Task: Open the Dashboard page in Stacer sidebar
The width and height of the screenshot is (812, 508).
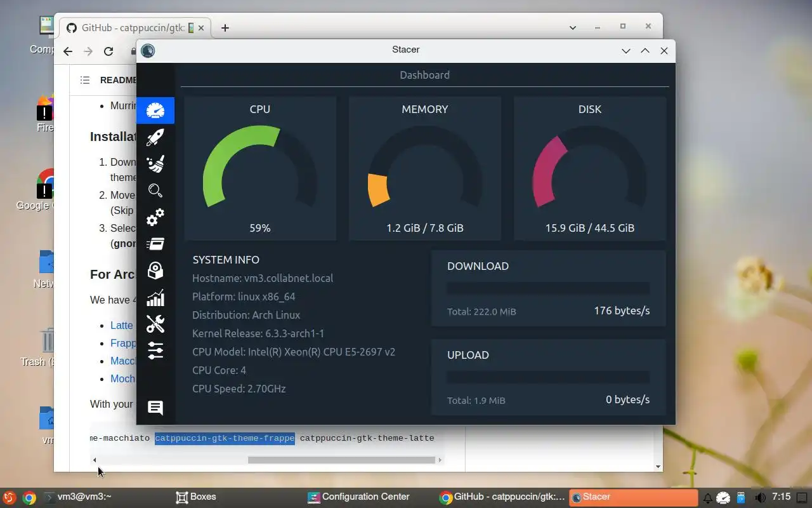Action: click(x=155, y=110)
